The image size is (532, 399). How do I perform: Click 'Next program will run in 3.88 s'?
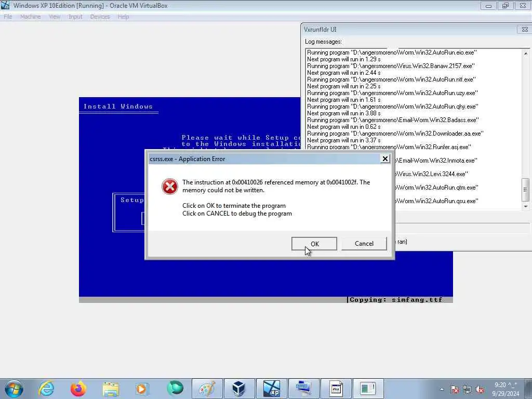344,113
